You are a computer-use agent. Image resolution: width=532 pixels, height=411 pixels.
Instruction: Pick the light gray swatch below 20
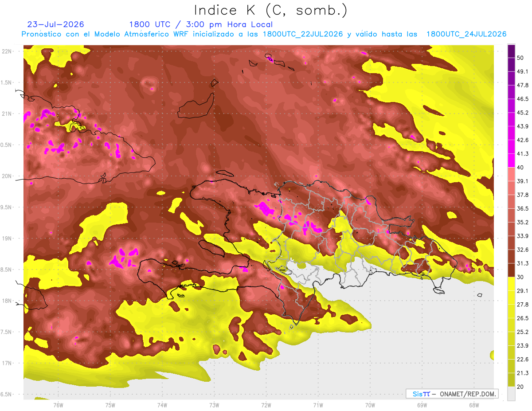tap(511, 394)
